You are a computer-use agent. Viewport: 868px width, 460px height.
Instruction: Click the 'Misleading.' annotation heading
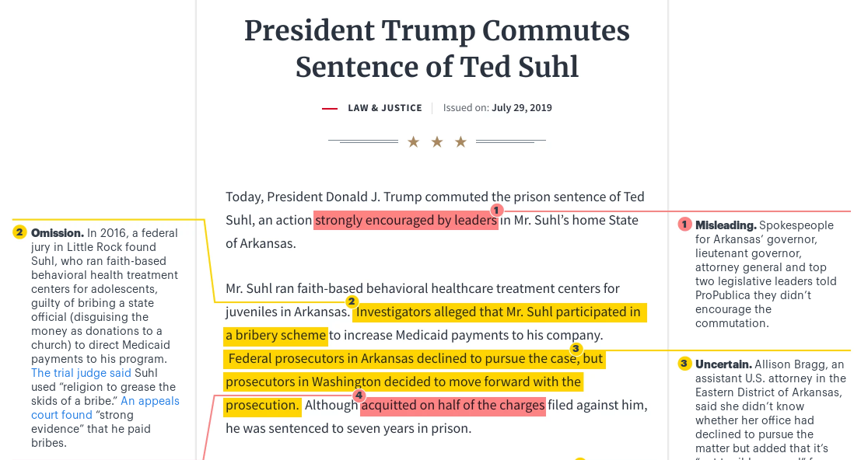[x=726, y=225]
